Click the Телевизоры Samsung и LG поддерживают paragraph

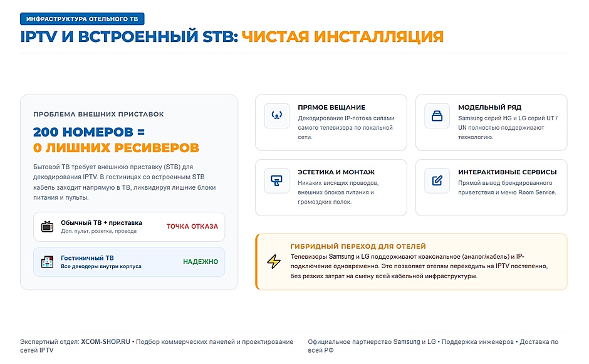click(419, 266)
